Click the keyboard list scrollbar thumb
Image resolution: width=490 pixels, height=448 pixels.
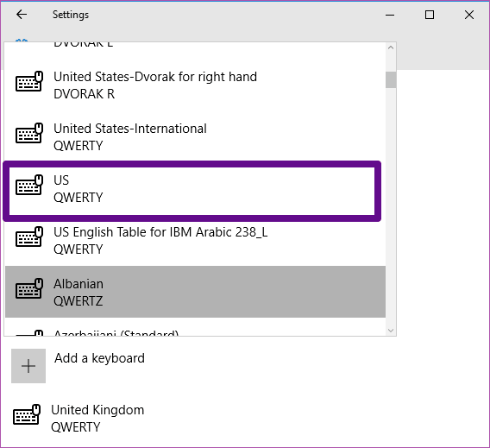click(x=391, y=79)
